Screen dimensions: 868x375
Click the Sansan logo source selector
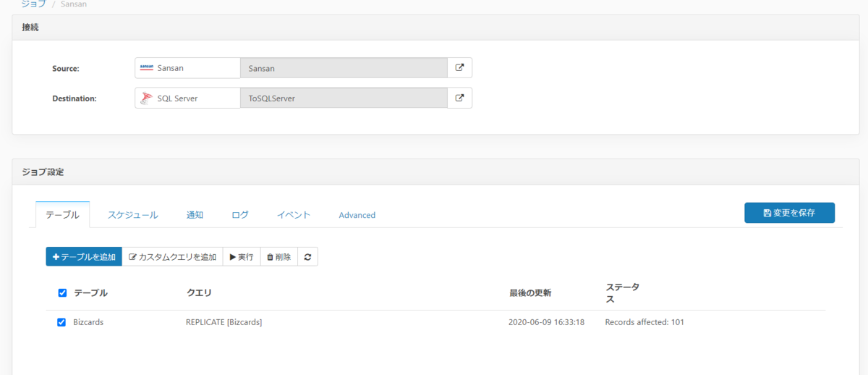click(x=187, y=68)
